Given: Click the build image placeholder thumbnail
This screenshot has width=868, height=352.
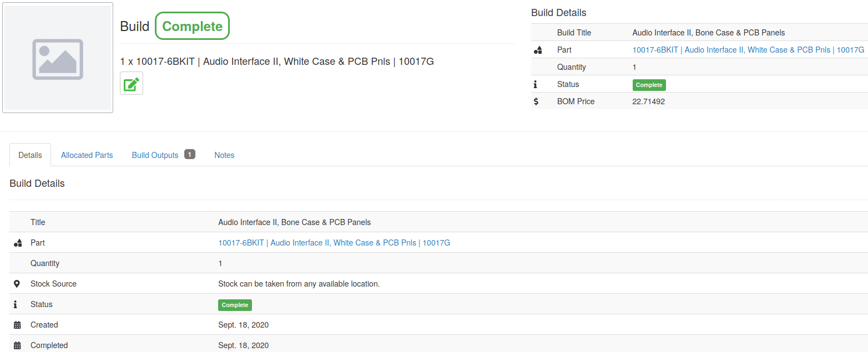Looking at the screenshot, I should (x=57, y=57).
